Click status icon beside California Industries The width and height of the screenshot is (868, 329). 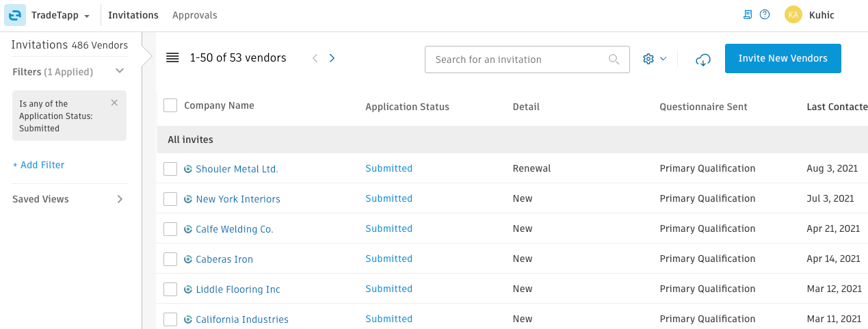tap(188, 319)
